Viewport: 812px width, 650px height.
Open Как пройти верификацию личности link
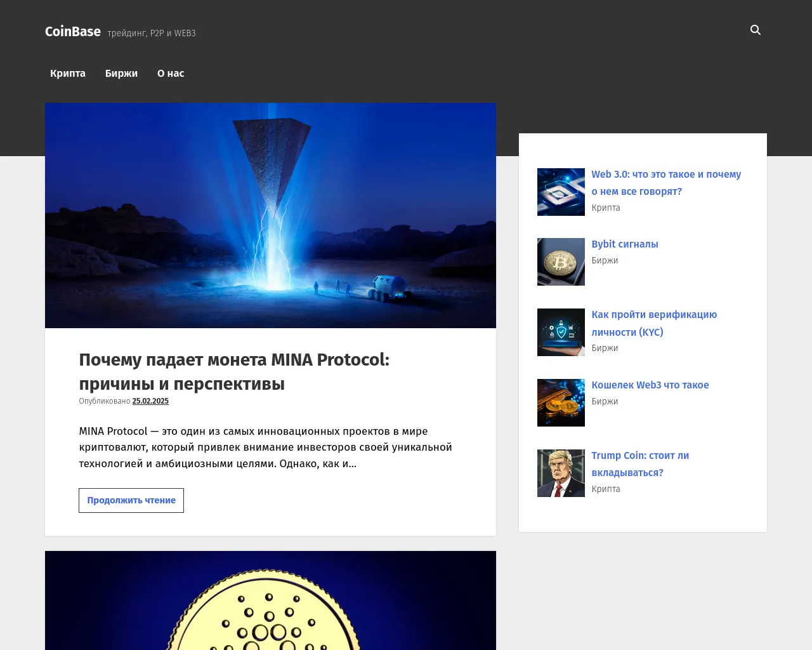pos(654,323)
